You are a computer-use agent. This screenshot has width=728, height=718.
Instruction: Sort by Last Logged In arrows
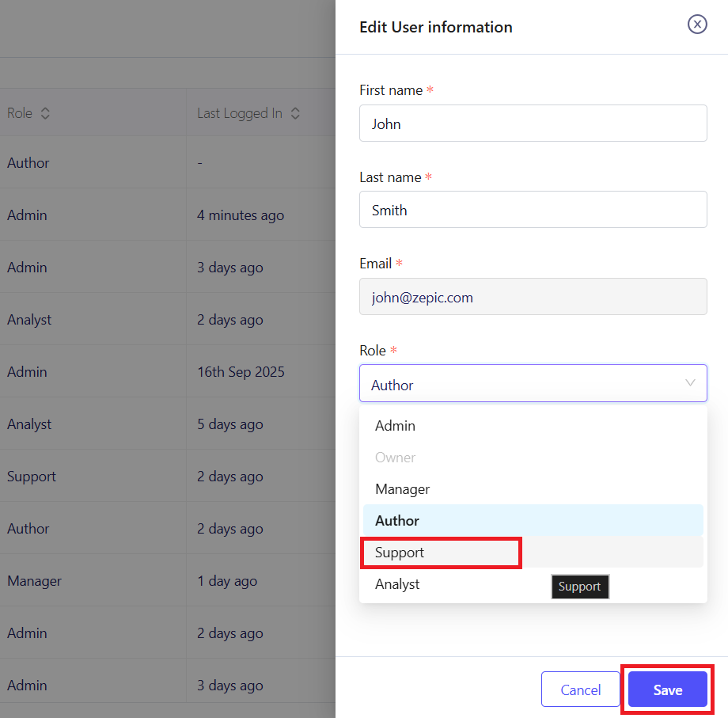295,113
